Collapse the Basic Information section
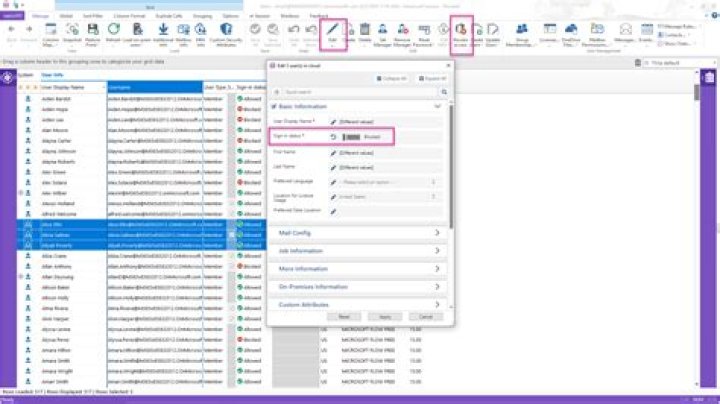The image size is (720, 404). click(x=438, y=105)
